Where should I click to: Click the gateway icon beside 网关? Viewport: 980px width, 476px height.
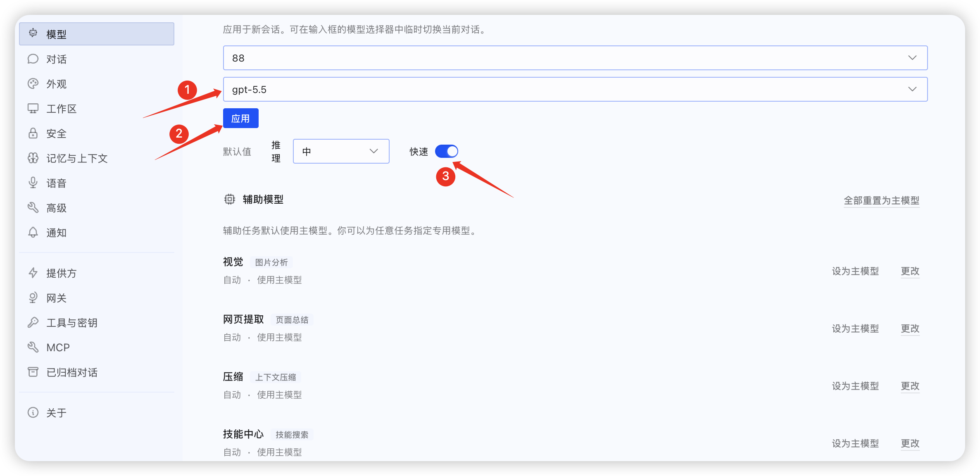(33, 297)
